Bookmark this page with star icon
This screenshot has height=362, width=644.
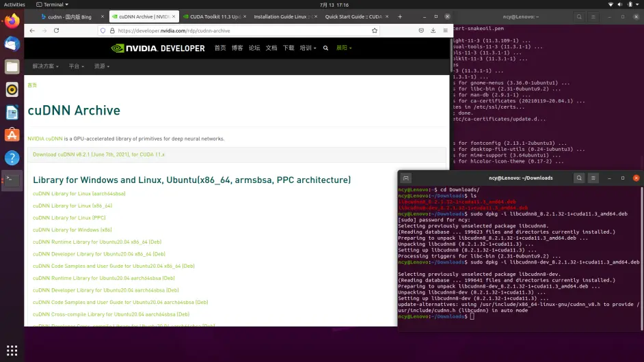pyautogui.click(x=375, y=30)
